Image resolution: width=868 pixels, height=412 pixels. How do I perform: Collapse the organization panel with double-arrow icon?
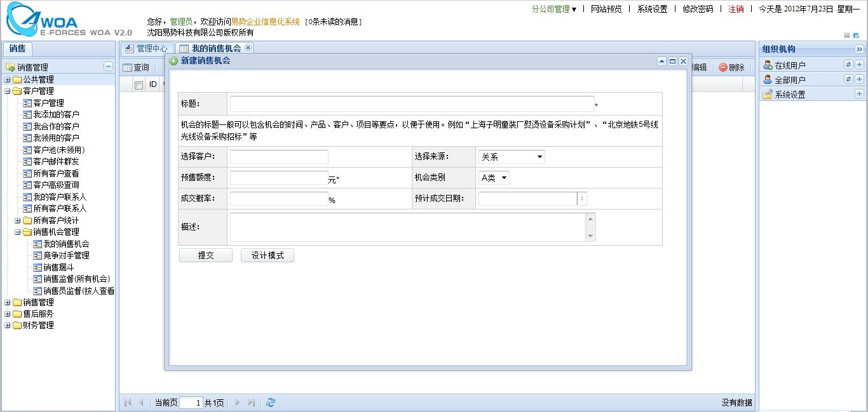point(859,50)
